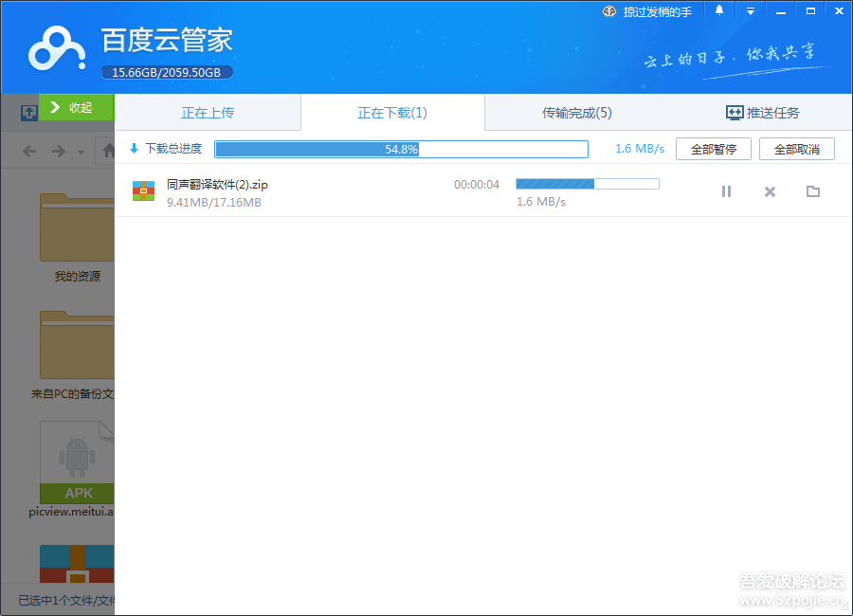853x616 pixels.
Task: Open the notification bell icon
Action: (x=719, y=10)
